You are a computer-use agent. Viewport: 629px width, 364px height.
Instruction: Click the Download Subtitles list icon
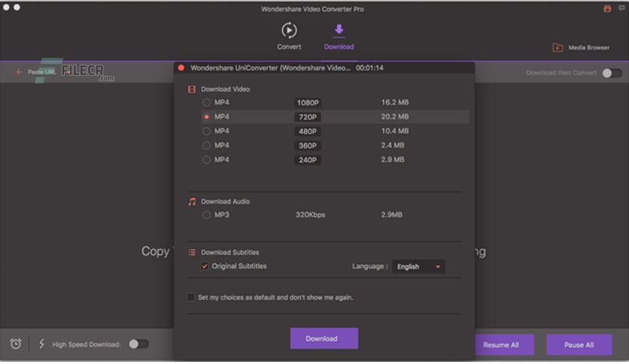192,253
